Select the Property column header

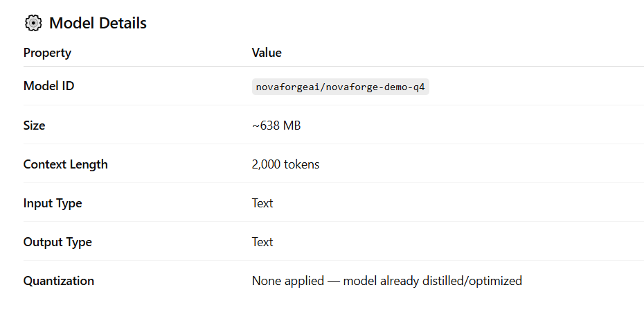coord(47,53)
